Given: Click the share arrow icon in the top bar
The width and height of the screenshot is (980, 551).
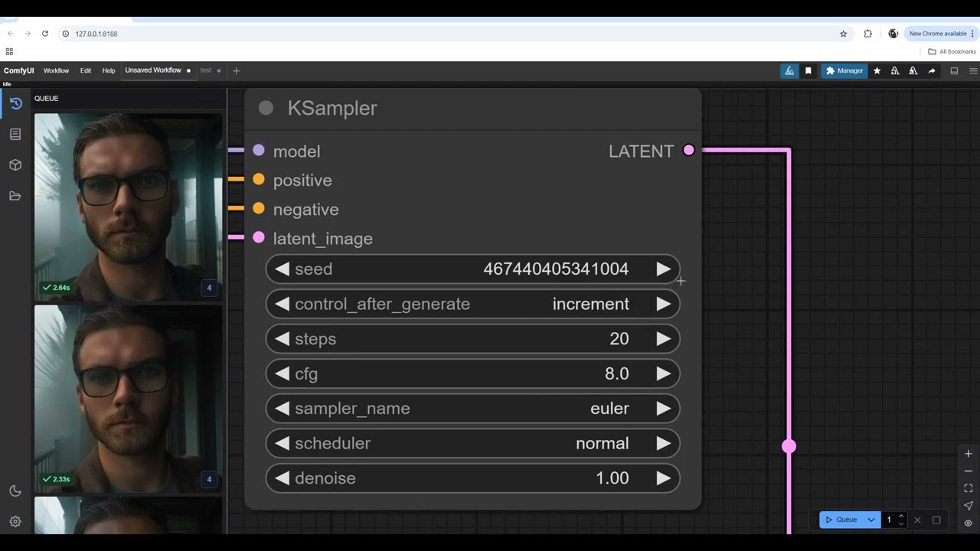Looking at the screenshot, I should tap(932, 70).
